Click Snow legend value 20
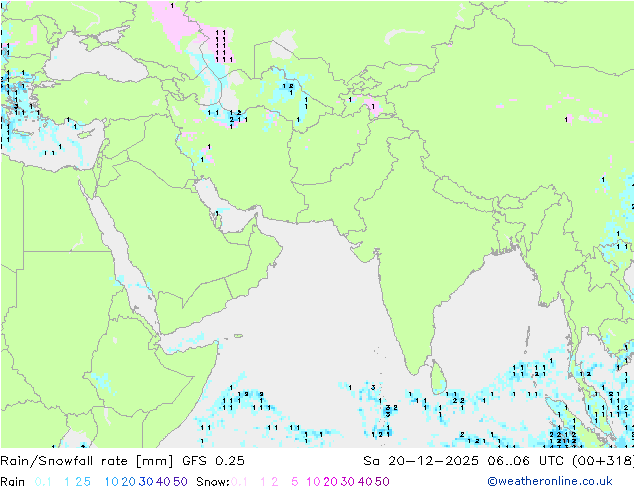634x490 pixels. [x=331, y=482]
